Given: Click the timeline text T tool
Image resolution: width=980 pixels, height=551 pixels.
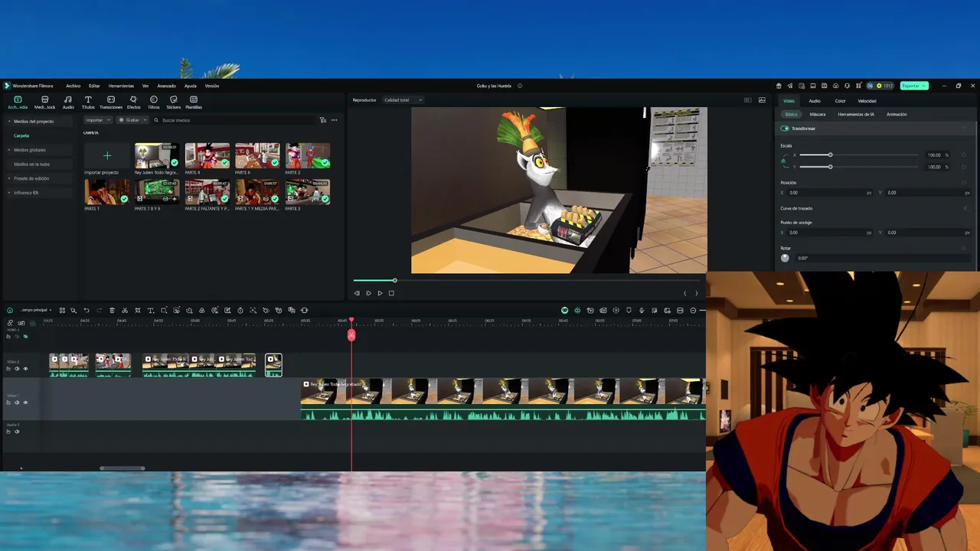Looking at the screenshot, I should (151, 310).
